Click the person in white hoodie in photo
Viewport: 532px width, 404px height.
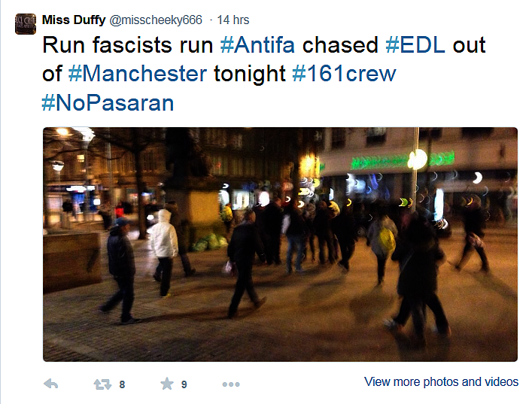164,253
